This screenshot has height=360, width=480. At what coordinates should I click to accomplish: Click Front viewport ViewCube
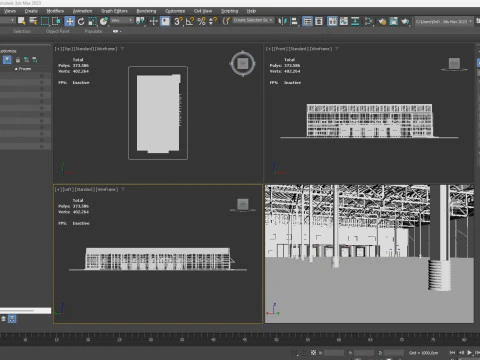pyautogui.click(x=454, y=64)
